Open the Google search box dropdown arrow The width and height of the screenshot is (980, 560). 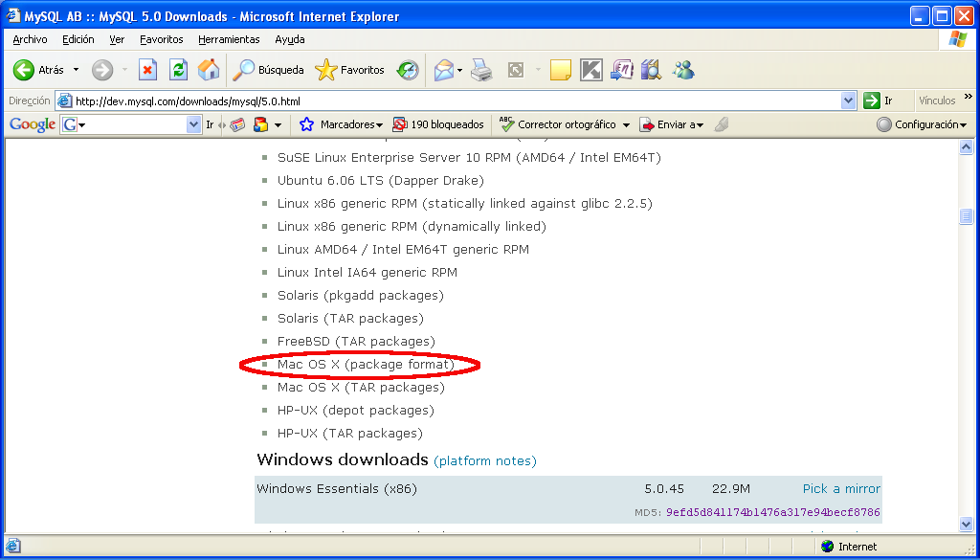193,125
